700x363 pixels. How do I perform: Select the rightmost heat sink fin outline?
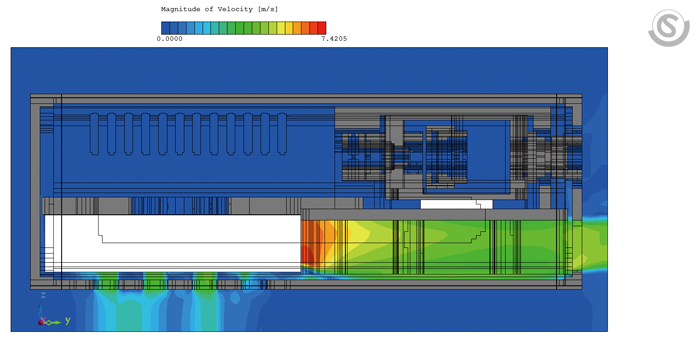282,134
